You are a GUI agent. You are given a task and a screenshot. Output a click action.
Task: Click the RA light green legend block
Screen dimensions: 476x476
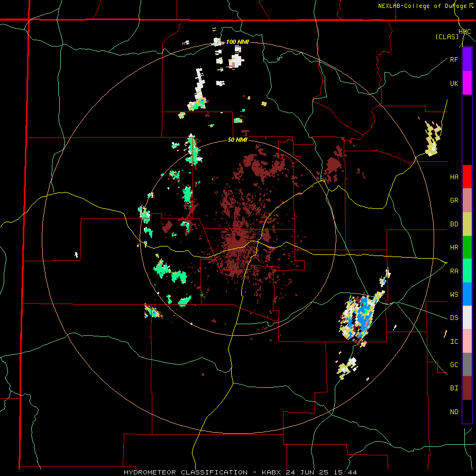pyautogui.click(x=467, y=271)
